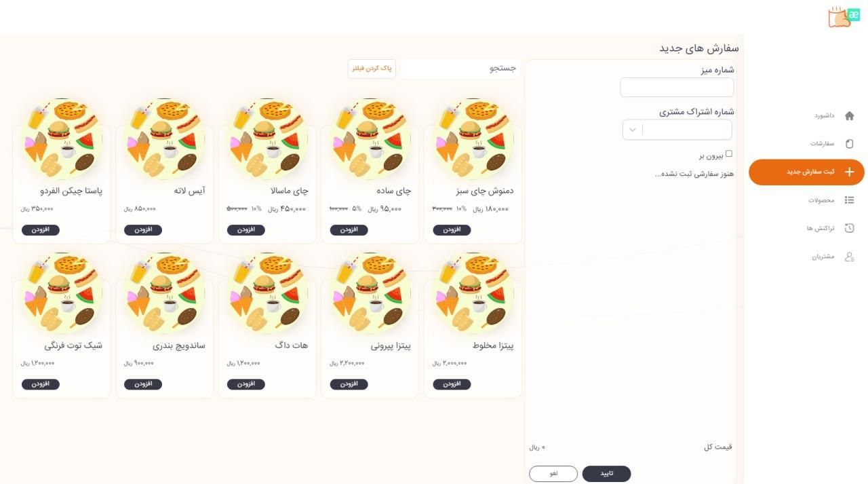Click the app logo in top corner
The height and width of the screenshot is (484, 868).
coord(840,17)
